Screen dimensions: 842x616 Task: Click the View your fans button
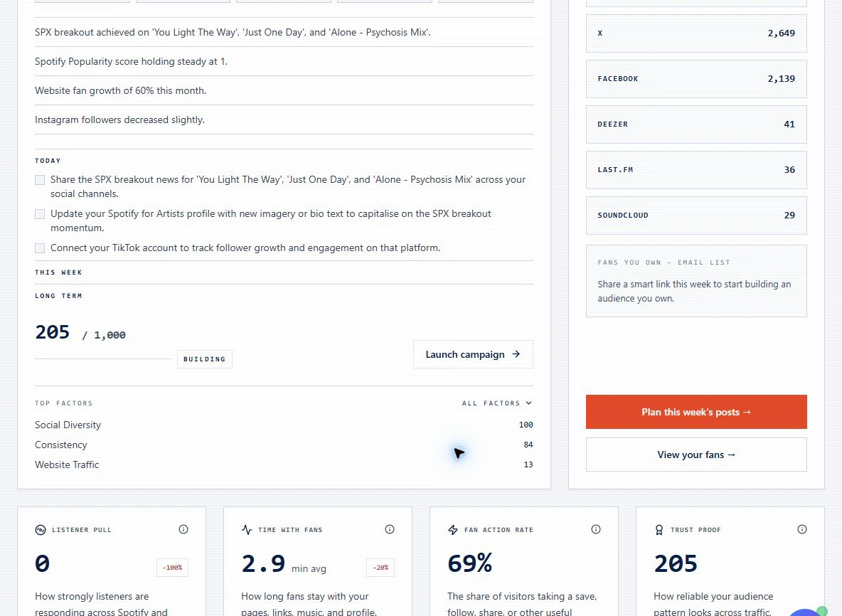click(x=696, y=455)
